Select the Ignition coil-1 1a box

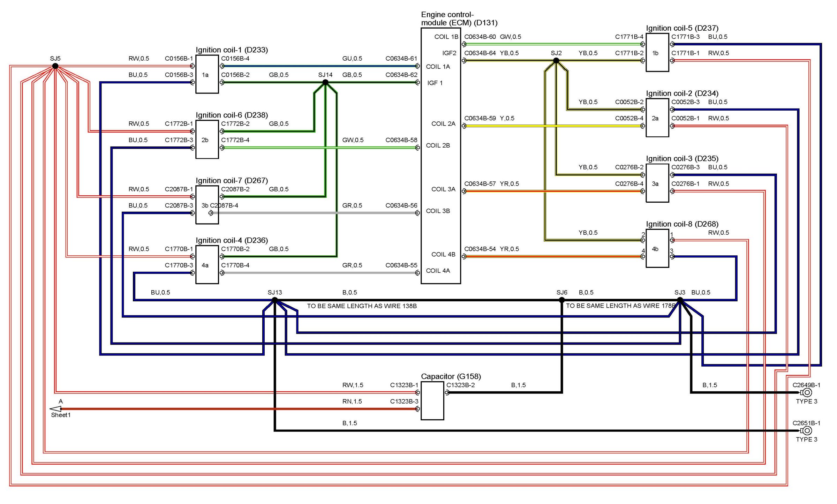click(x=207, y=74)
